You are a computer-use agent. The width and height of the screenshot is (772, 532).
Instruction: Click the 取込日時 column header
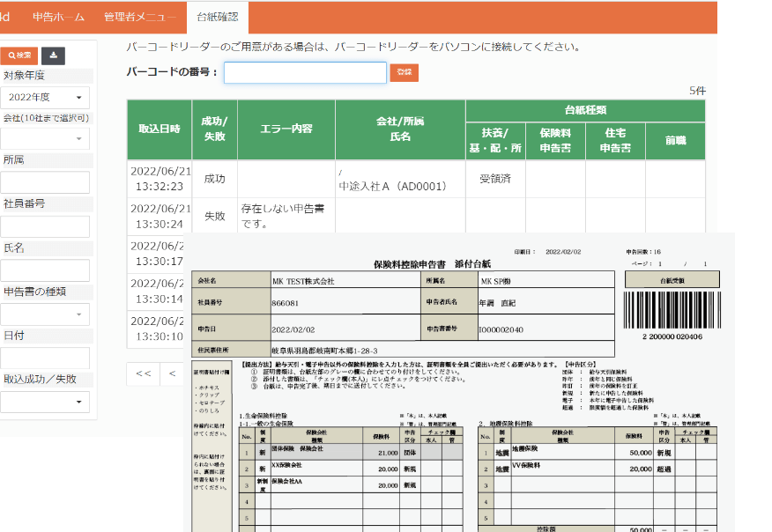pyautogui.click(x=160, y=129)
